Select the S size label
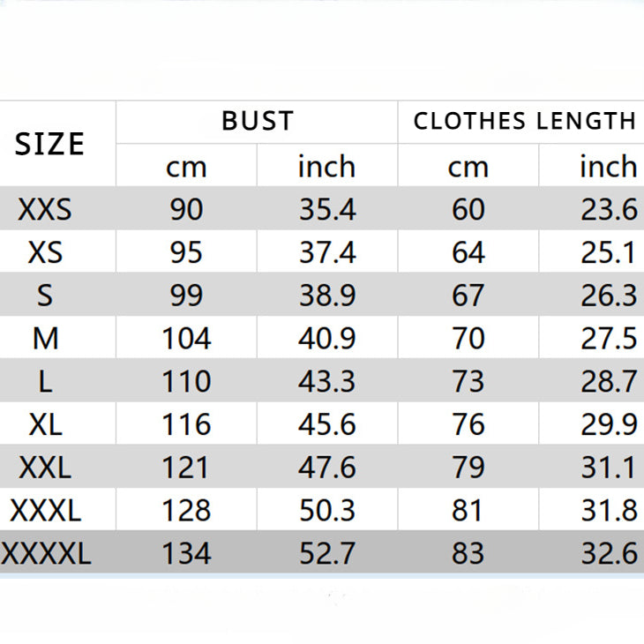 click(x=45, y=295)
